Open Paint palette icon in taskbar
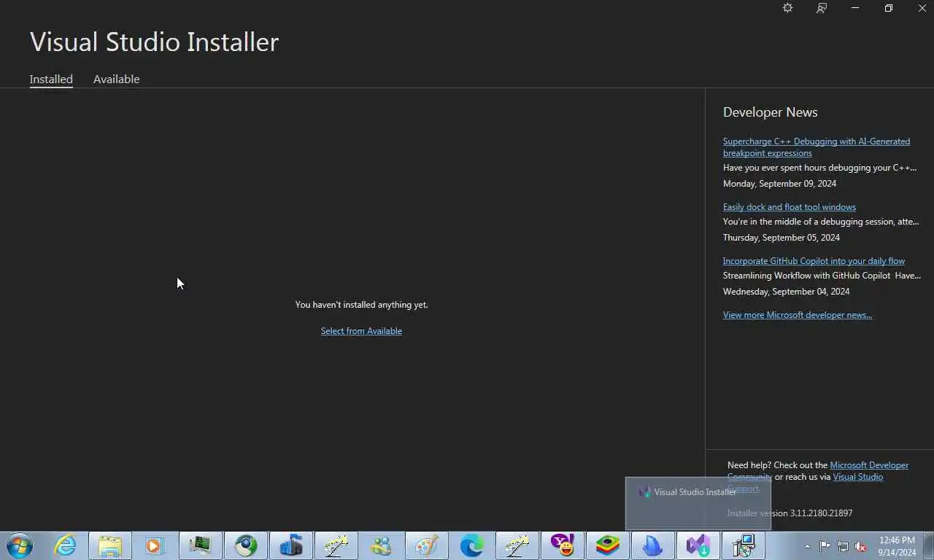This screenshot has height=560, width=934. (427, 545)
